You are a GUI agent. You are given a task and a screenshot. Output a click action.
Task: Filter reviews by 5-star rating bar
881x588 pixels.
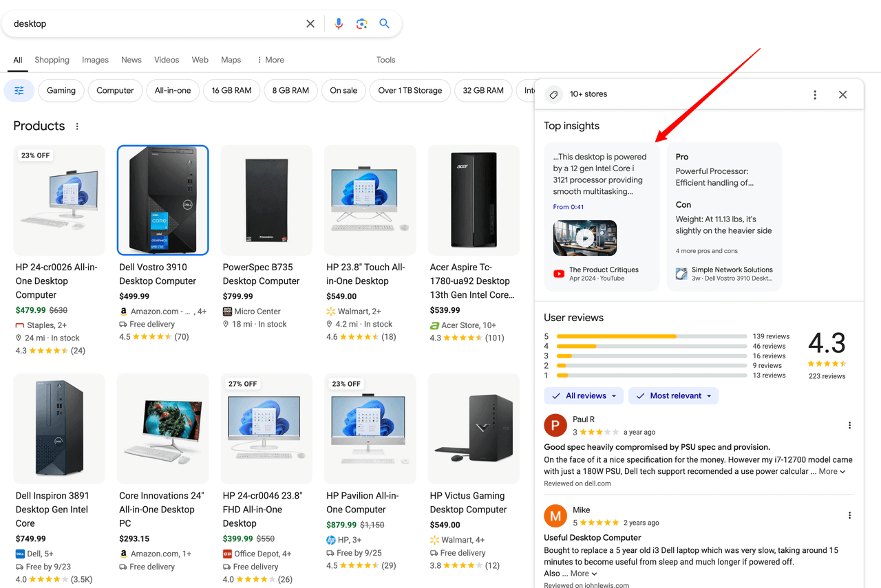tap(651, 336)
